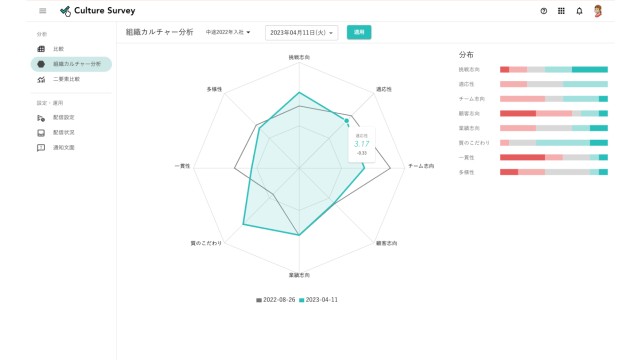Open the user avatar profile menu
The height and width of the screenshot is (360, 640).
pos(598,11)
